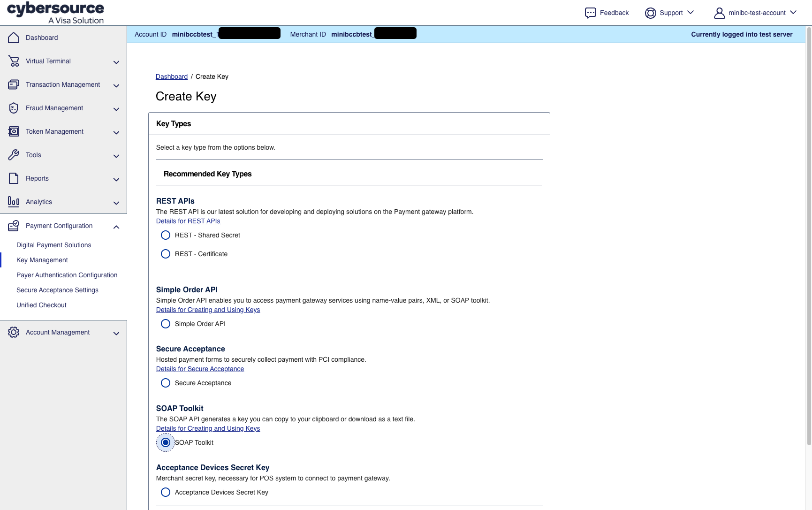Click Recommended Key Types heading
The width and height of the screenshot is (812, 510).
click(x=208, y=174)
